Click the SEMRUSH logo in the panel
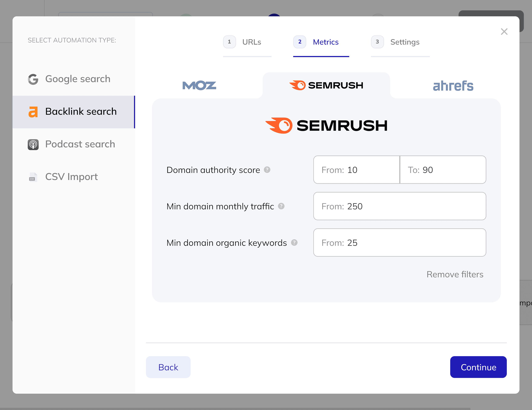532x410 pixels. [326, 125]
